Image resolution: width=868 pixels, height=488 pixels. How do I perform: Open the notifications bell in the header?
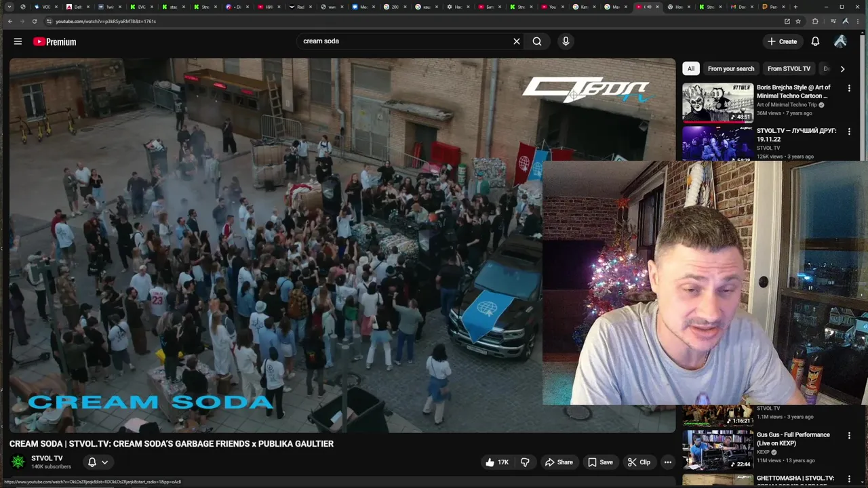pyautogui.click(x=815, y=41)
